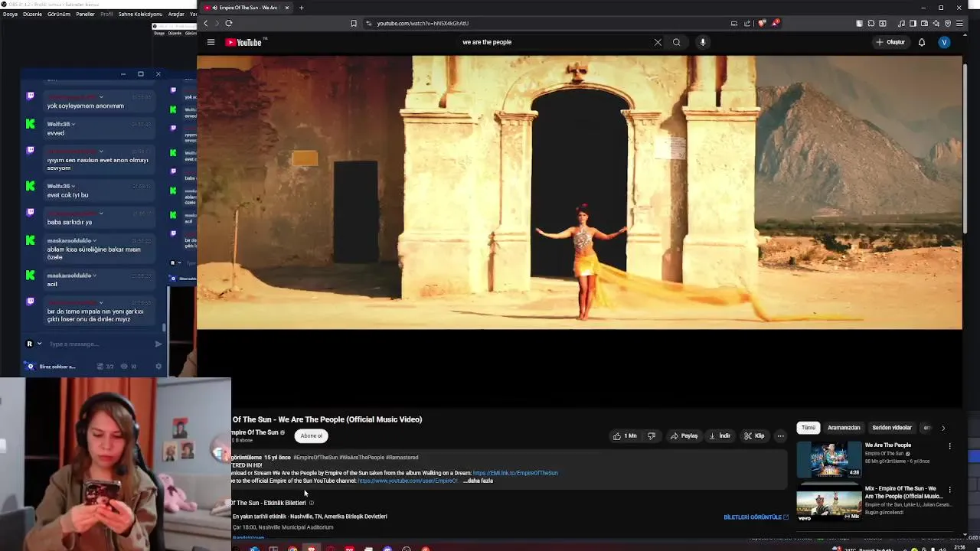Open the media control music note icon
Screen dimensions: 980x551
[901, 23]
